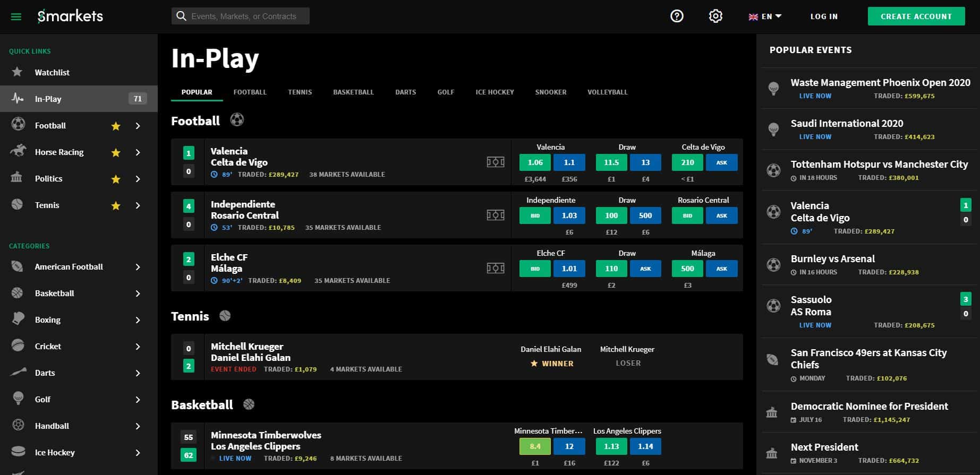Screen dimensions: 980x475
Task: Click the In-Play pulse icon in sidebar
Action: pos(18,99)
